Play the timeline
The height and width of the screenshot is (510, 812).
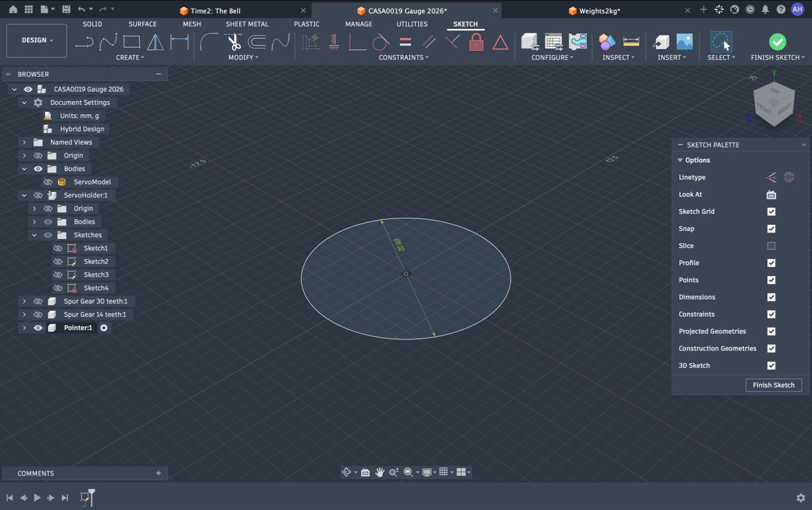pos(37,498)
